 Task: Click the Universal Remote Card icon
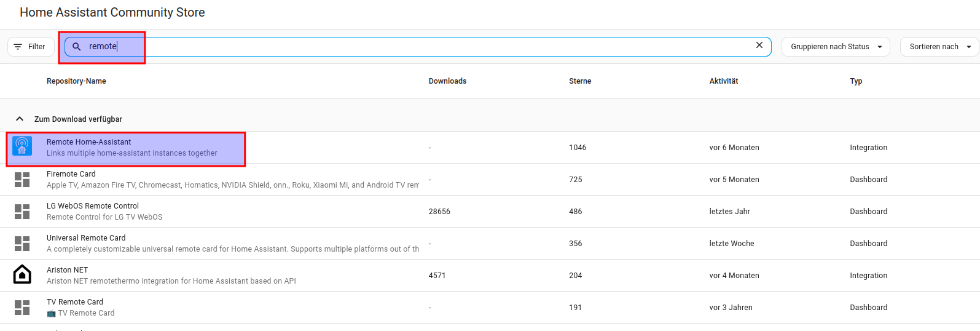pyautogui.click(x=22, y=243)
